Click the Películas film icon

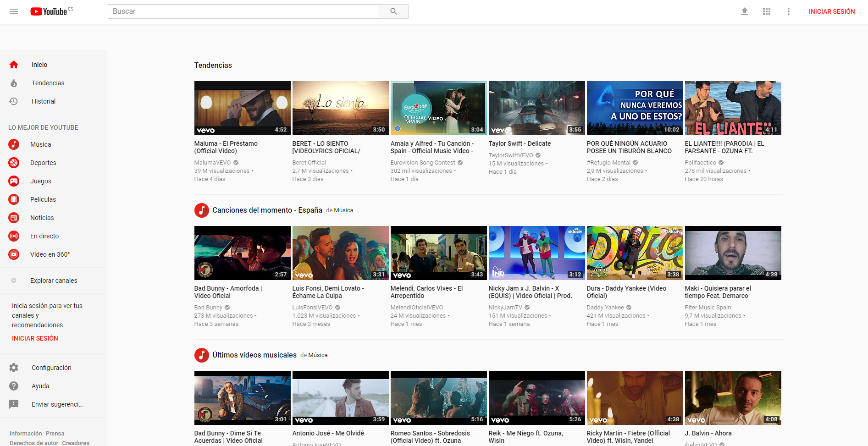point(14,199)
